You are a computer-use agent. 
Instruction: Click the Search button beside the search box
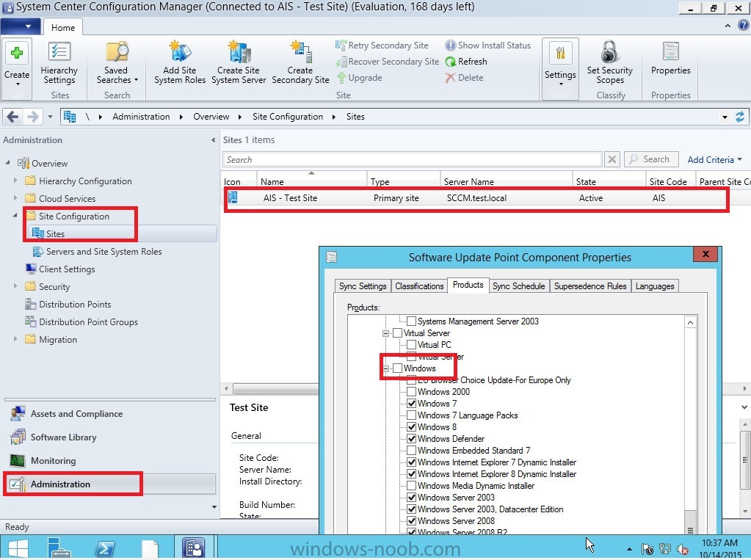[651, 159]
